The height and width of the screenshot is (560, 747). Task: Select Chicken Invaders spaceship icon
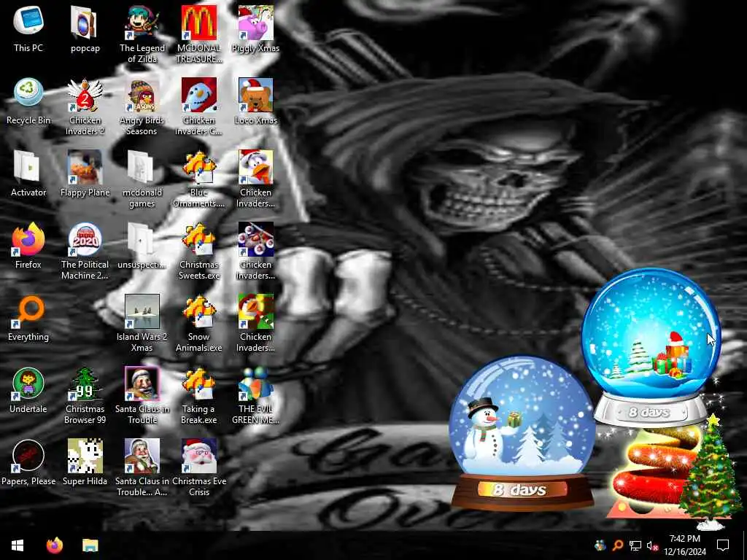coord(255,252)
